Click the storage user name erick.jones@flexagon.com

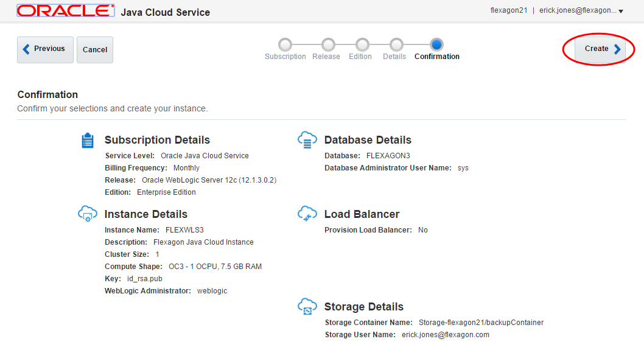point(446,334)
